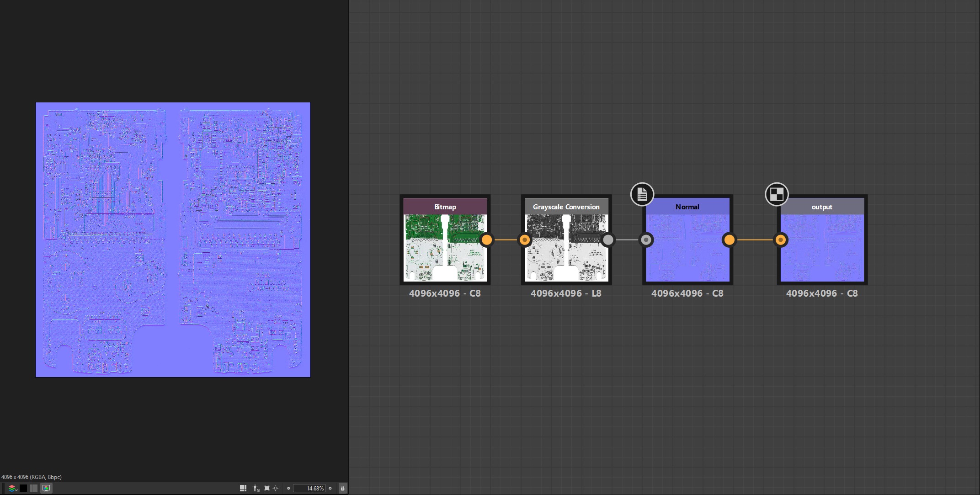
Task: Click the output node thumbnail
Action: click(822, 248)
